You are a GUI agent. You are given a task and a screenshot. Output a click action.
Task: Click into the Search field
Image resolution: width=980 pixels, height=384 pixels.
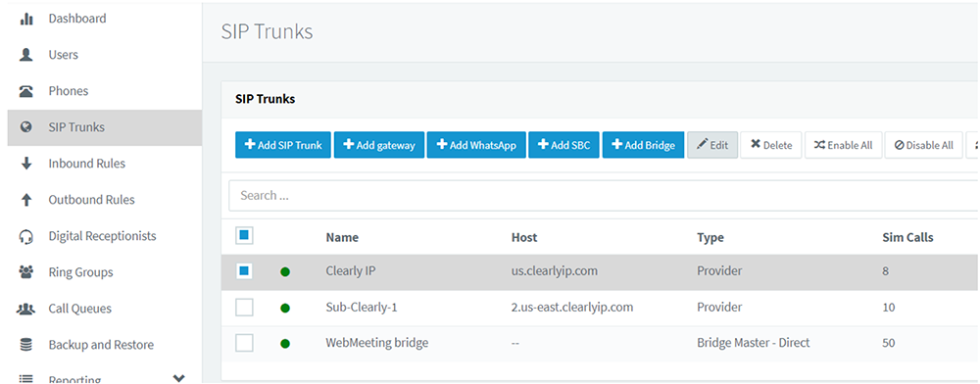click(604, 196)
